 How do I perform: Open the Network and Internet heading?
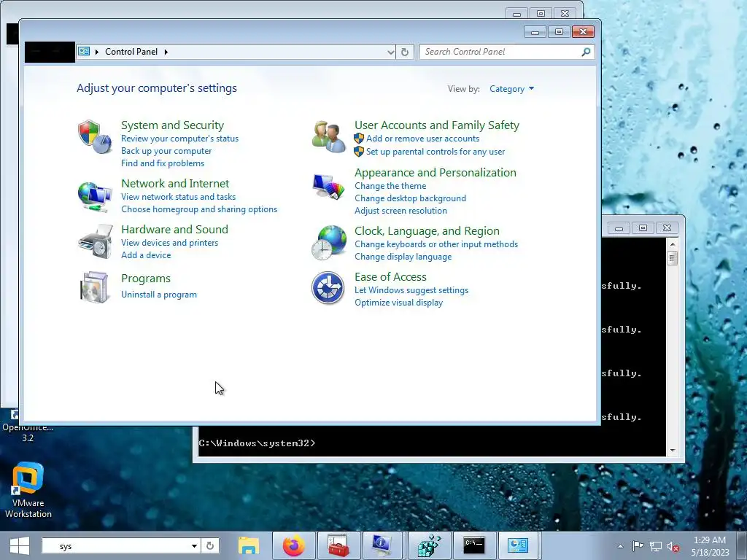[175, 183]
